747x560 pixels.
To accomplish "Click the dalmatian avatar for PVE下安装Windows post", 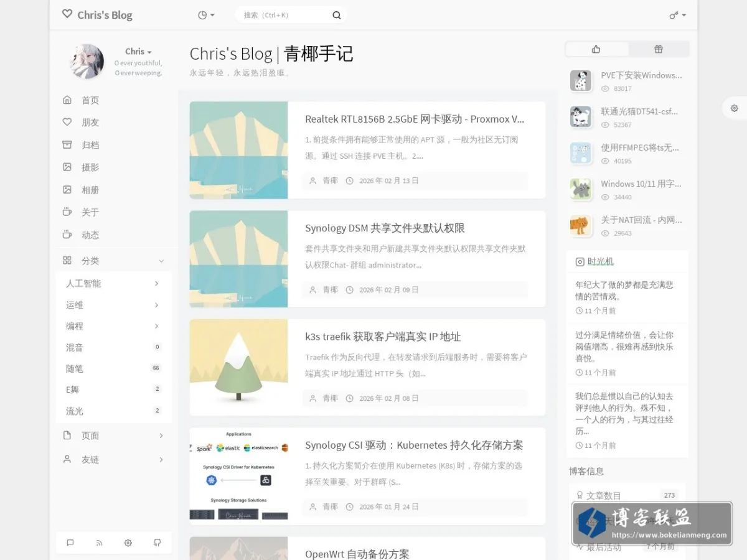I will [x=581, y=81].
